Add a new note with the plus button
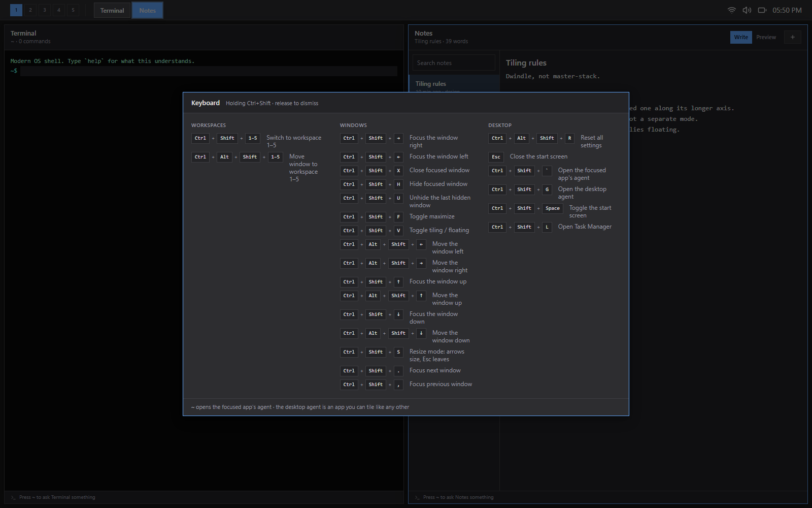812x508 pixels. (x=793, y=37)
